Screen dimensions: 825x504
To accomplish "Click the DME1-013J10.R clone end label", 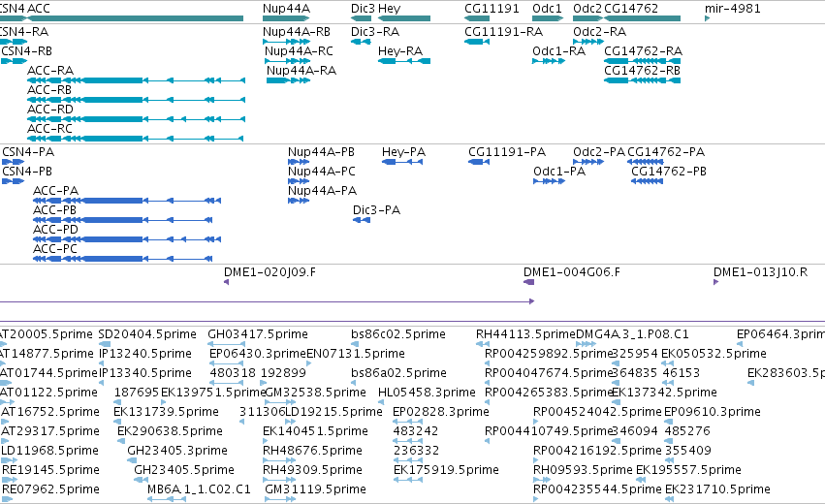I will tap(760, 272).
